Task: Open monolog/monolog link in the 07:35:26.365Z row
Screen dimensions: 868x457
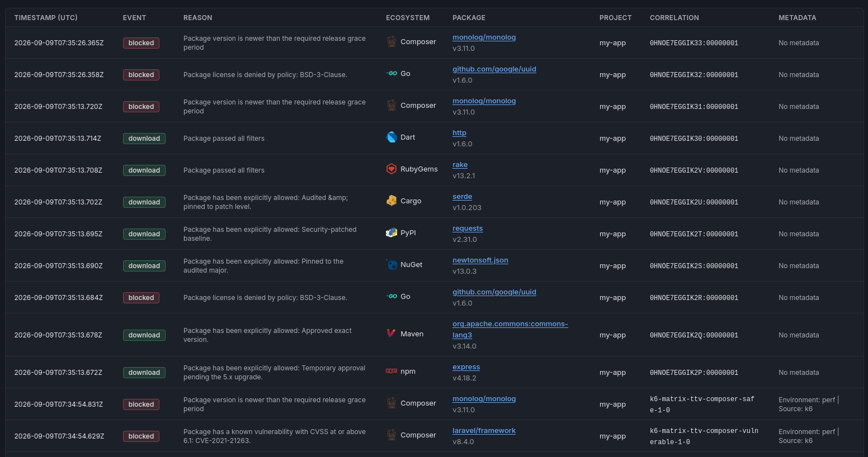Action: (x=484, y=37)
